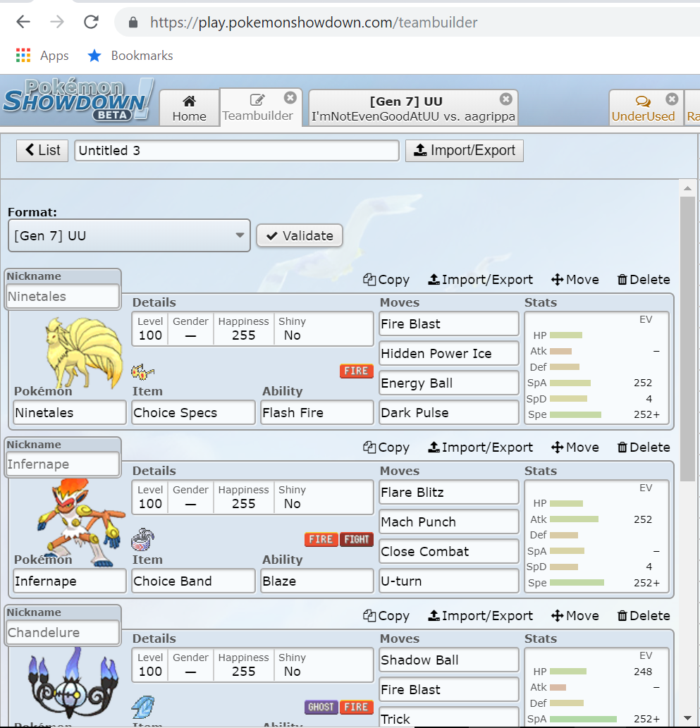Import/Export the Chandelure set

point(480,616)
